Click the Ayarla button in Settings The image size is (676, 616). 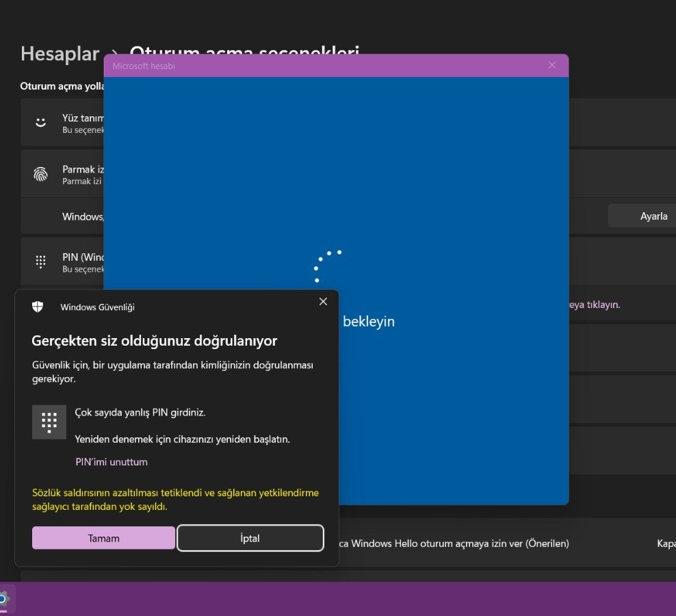click(x=642, y=216)
